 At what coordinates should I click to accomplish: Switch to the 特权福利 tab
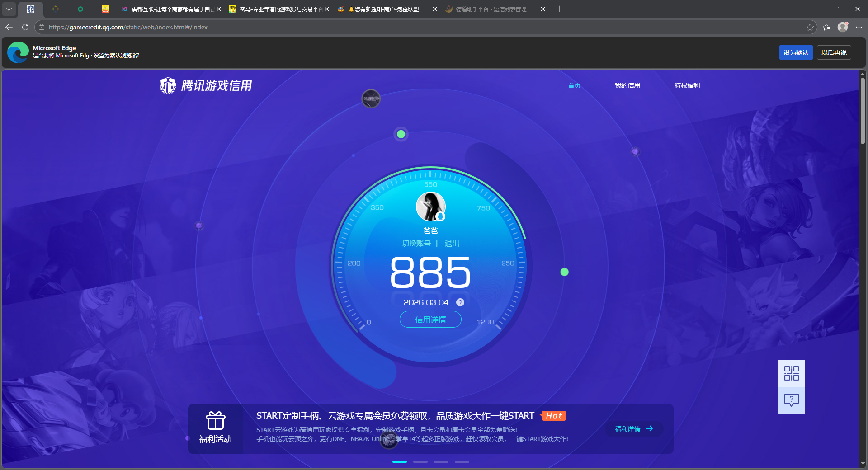[687, 85]
